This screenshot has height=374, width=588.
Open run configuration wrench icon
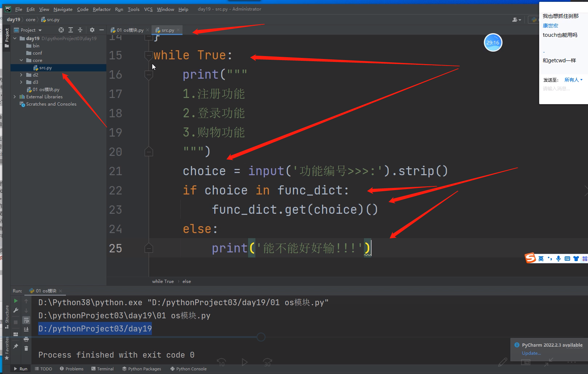16,310
